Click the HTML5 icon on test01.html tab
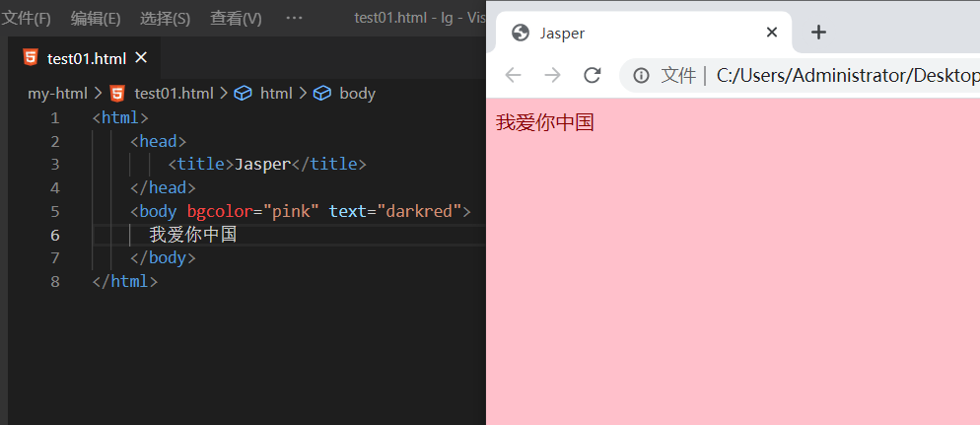The image size is (980, 425). [x=30, y=57]
